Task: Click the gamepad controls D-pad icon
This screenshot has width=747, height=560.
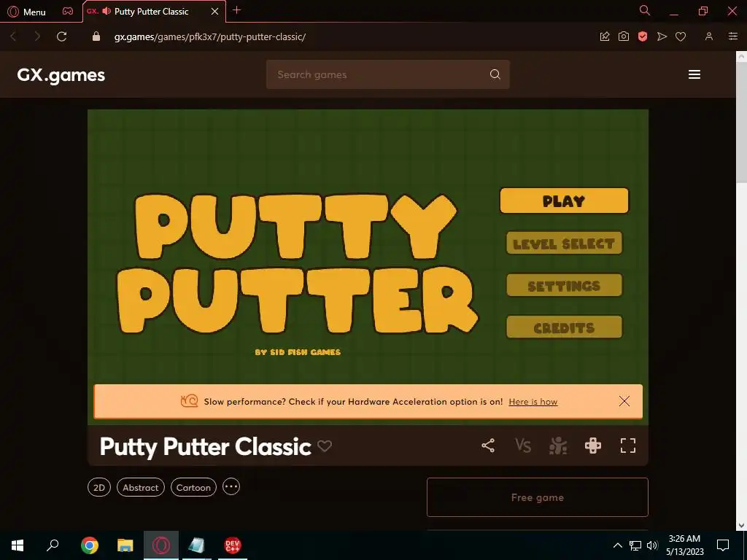Action: (593, 446)
